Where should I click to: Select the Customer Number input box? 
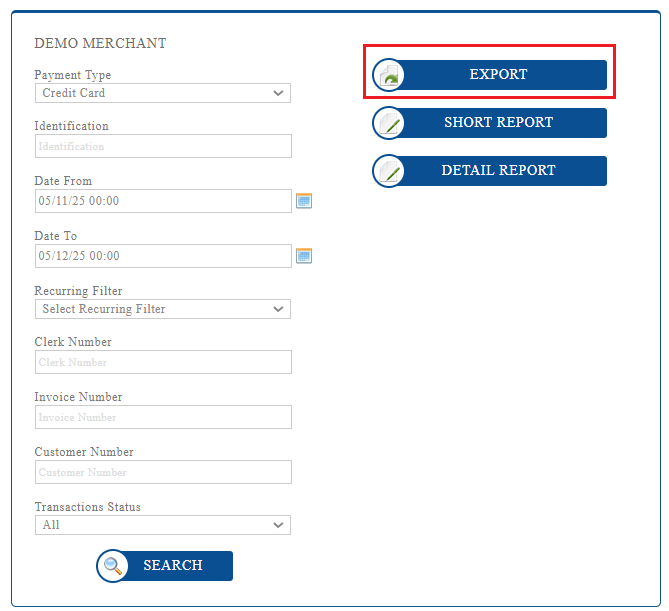(x=162, y=472)
